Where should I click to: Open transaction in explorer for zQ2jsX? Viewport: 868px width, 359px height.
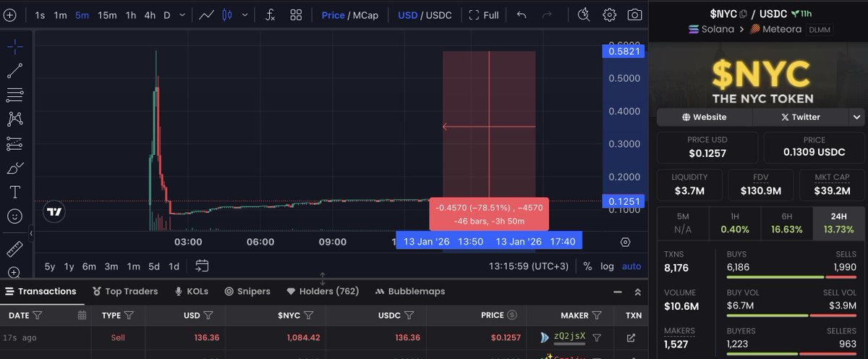point(631,337)
